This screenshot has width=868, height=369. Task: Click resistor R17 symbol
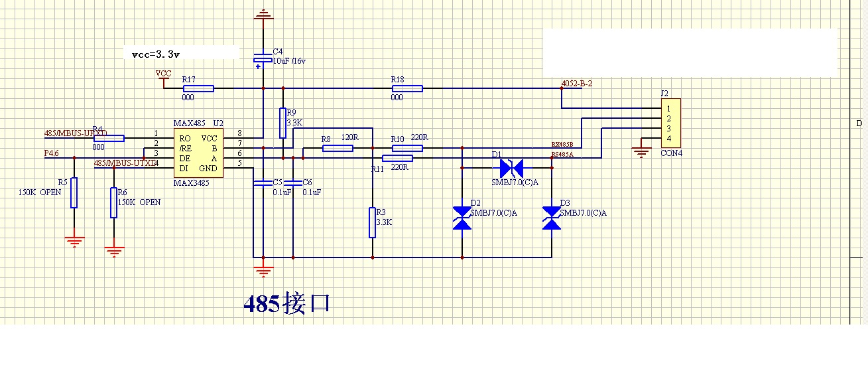[x=198, y=88]
